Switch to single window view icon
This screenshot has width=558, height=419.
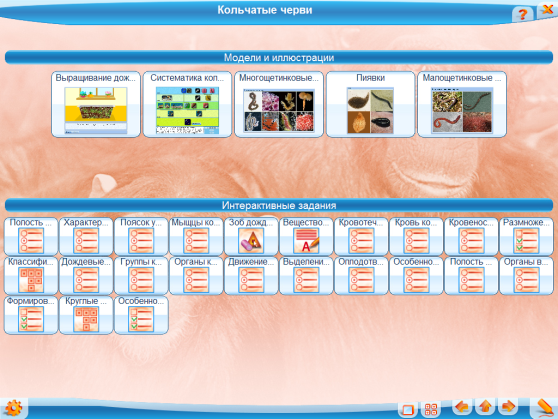coord(408,409)
